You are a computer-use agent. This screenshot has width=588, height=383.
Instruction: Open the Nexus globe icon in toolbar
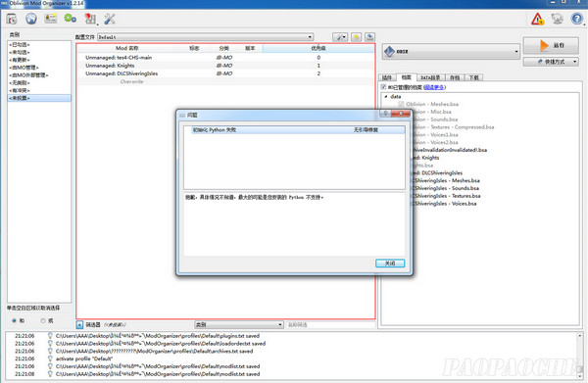tap(31, 19)
